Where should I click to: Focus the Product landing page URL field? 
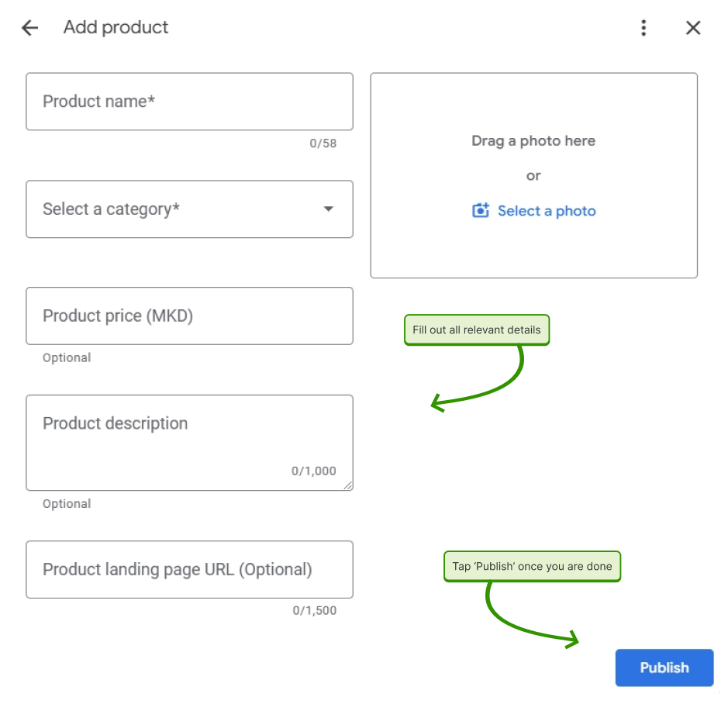(x=189, y=569)
